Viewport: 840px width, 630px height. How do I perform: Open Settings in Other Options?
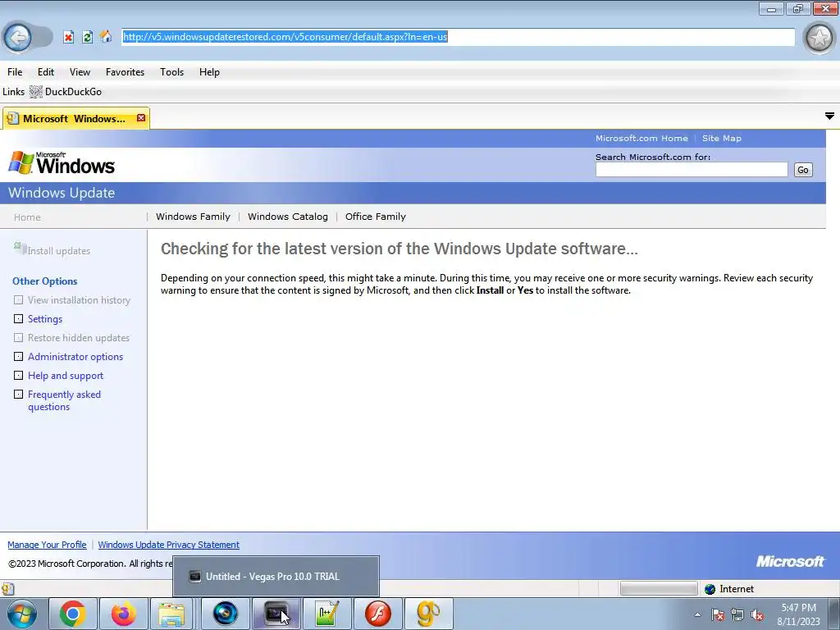[45, 319]
